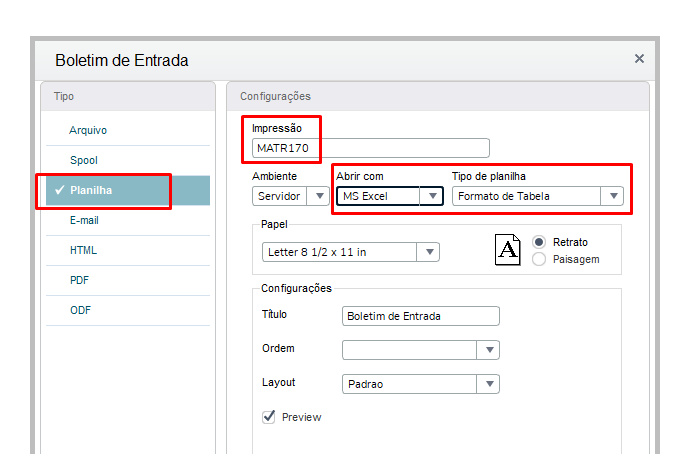Viewport: 686px width, 454px height.
Task: Open the Tipo de planilha dropdown
Action: click(538, 196)
